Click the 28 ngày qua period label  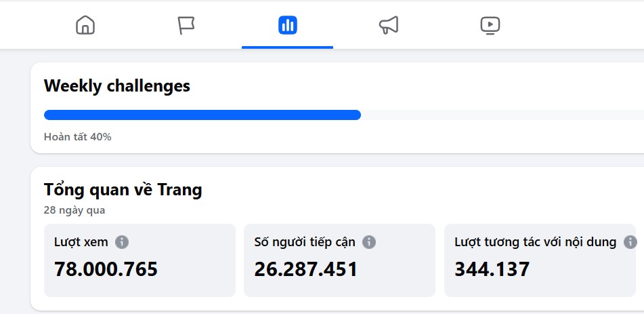(74, 210)
